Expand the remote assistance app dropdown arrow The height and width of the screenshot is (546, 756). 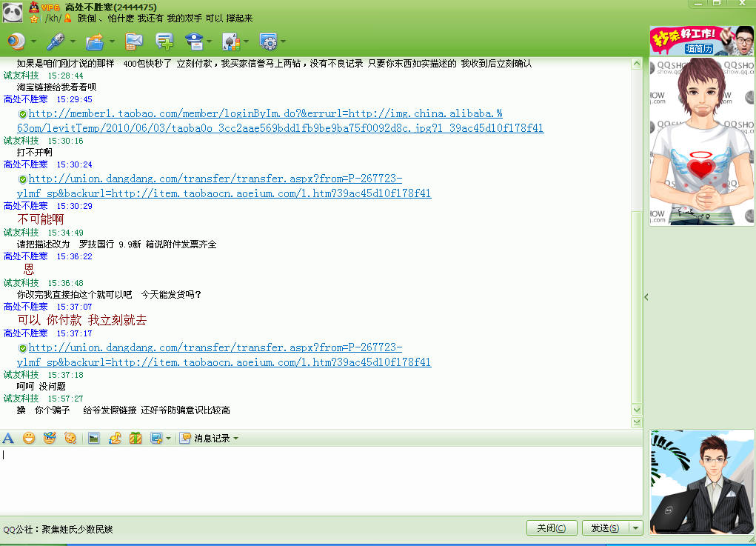[x=282, y=41]
